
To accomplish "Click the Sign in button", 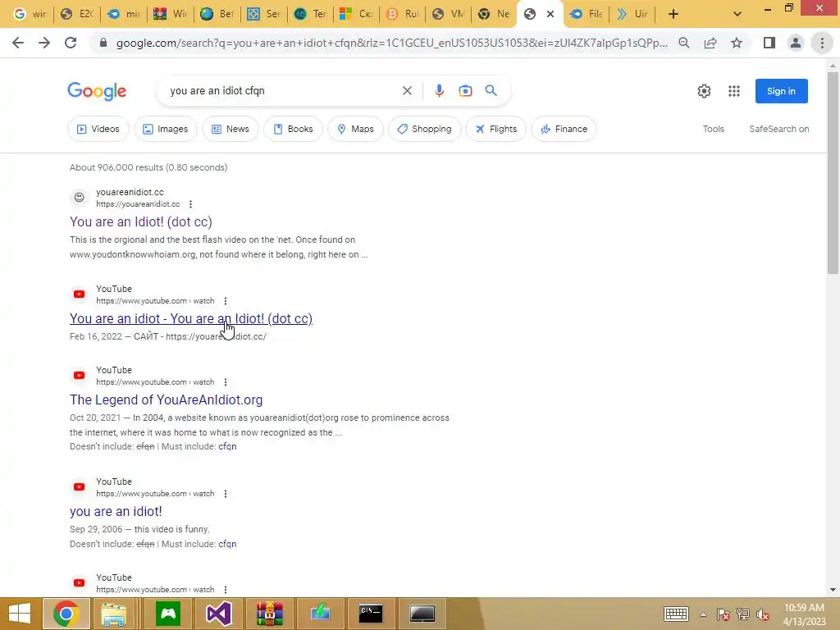I will coord(781,91).
